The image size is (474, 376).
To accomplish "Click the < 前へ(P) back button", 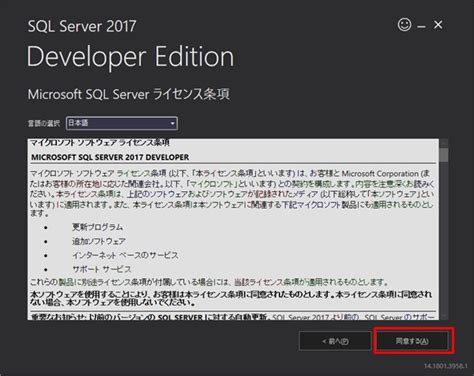I will [x=335, y=341].
